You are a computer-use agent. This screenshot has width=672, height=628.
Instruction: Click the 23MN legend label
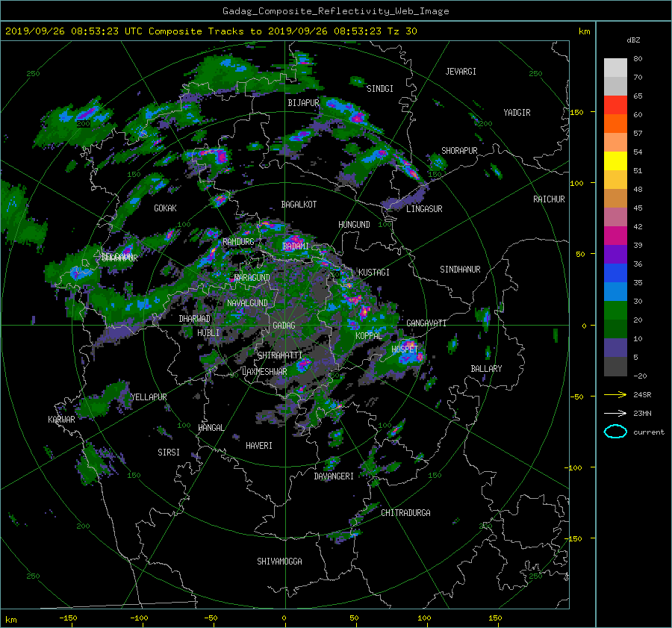point(642,414)
